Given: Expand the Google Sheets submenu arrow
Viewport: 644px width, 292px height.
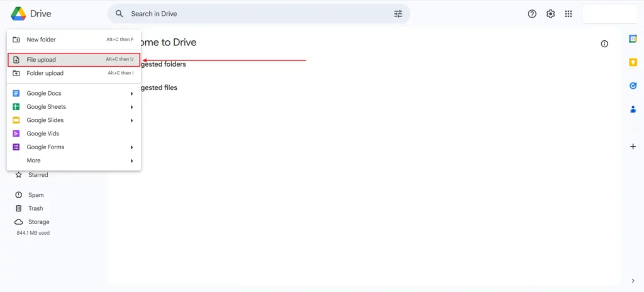Looking at the screenshot, I should [132, 107].
